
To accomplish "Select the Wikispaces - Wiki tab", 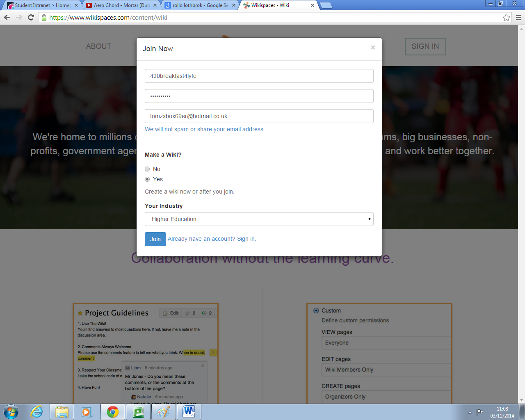I will point(279,5).
